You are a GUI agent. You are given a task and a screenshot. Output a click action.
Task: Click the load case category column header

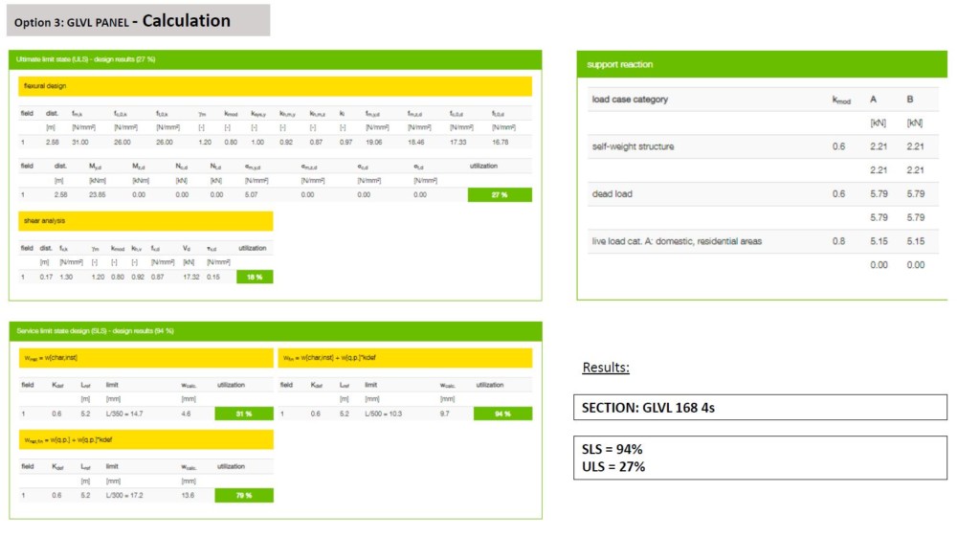(630, 100)
